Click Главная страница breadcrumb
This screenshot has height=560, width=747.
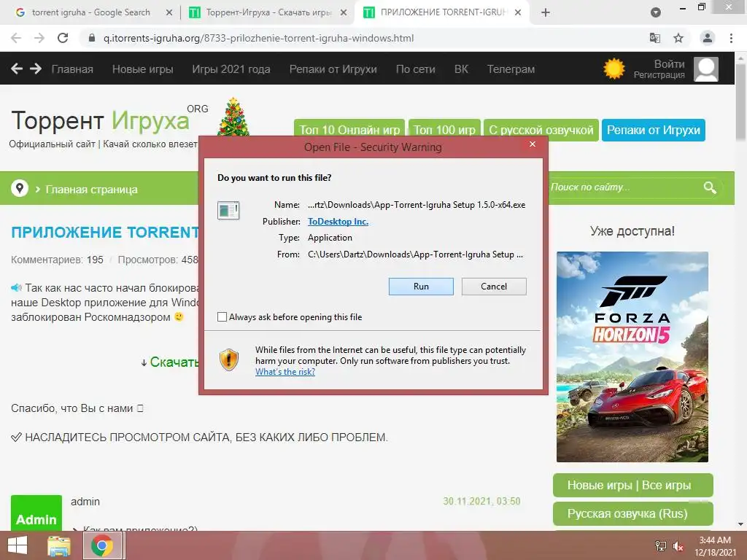coord(91,189)
